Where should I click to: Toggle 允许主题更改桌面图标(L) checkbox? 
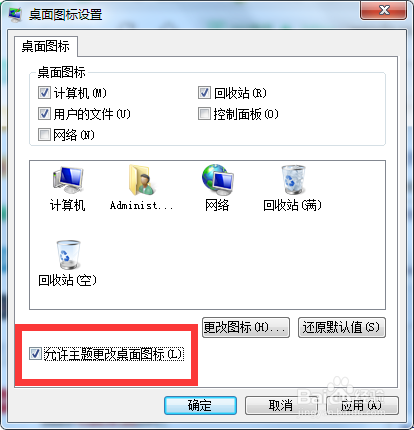click(x=35, y=354)
